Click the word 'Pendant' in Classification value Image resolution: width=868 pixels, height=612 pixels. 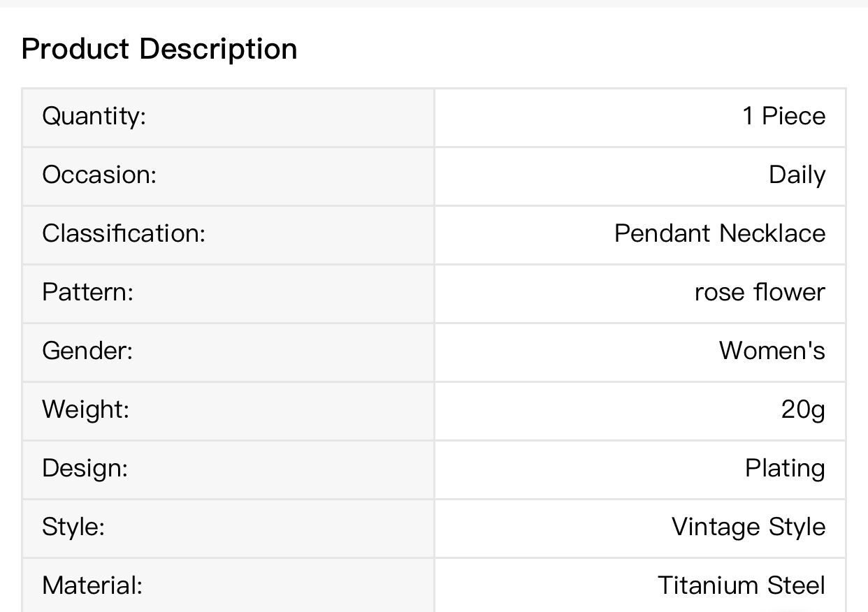pyautogui.click(x=663, y=233)
